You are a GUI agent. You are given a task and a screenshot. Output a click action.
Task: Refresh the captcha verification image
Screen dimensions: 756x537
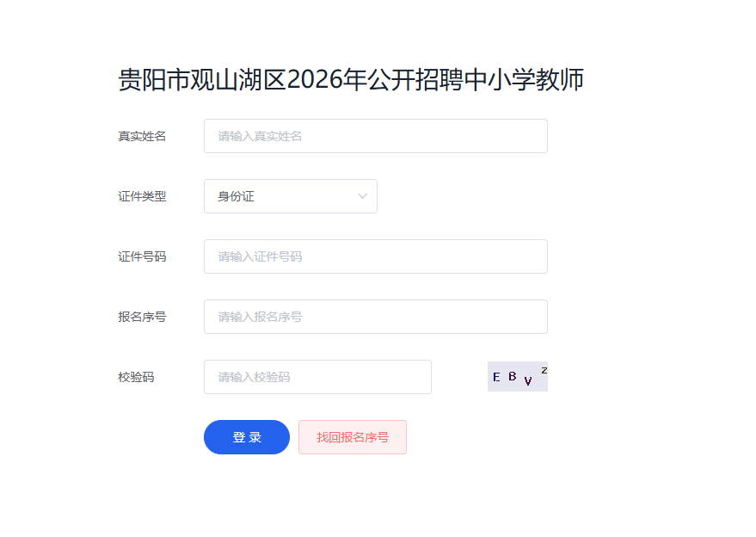517,377
